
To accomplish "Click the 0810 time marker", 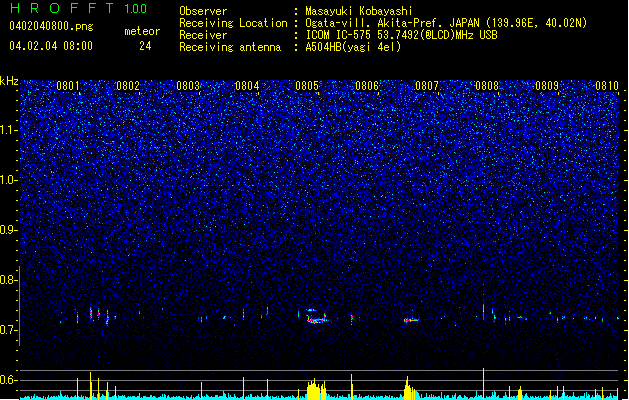I will tap(607, 86).
